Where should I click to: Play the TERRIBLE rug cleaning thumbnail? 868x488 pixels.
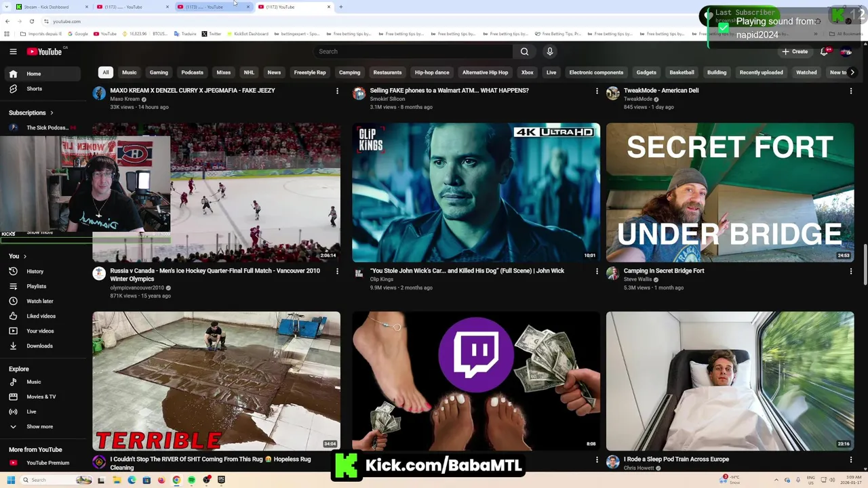coord(216,381)
